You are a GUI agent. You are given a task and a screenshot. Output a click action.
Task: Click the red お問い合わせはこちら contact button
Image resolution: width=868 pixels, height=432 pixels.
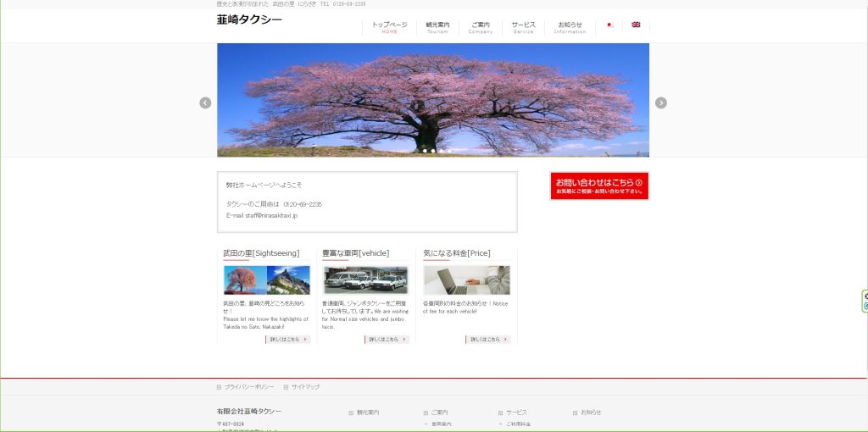pyautogui.click(x=599, y=186)
